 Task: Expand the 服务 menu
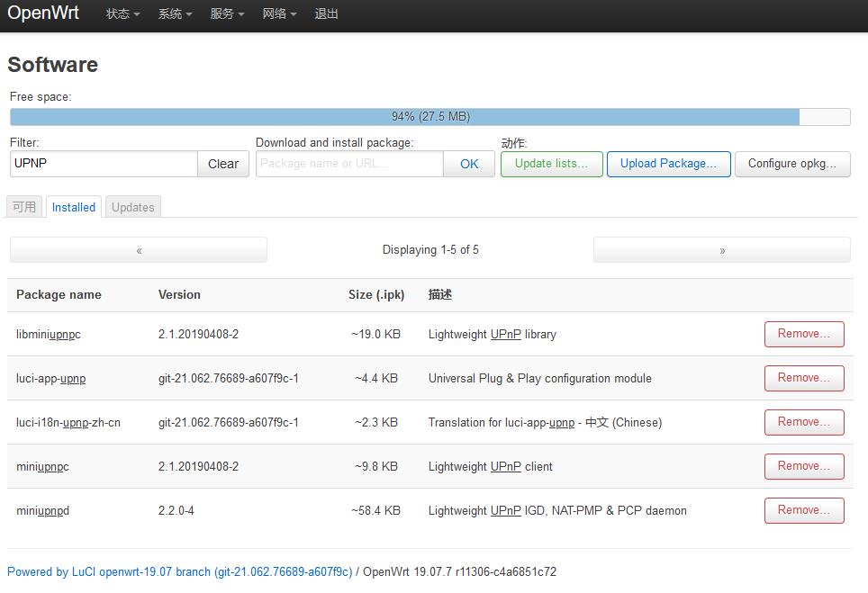227,13
